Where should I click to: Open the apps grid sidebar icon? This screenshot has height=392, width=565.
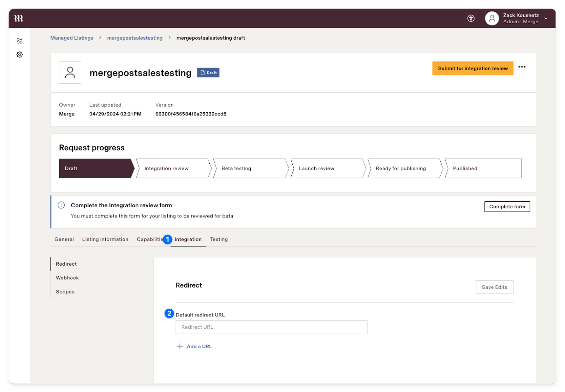click(20, 41)
